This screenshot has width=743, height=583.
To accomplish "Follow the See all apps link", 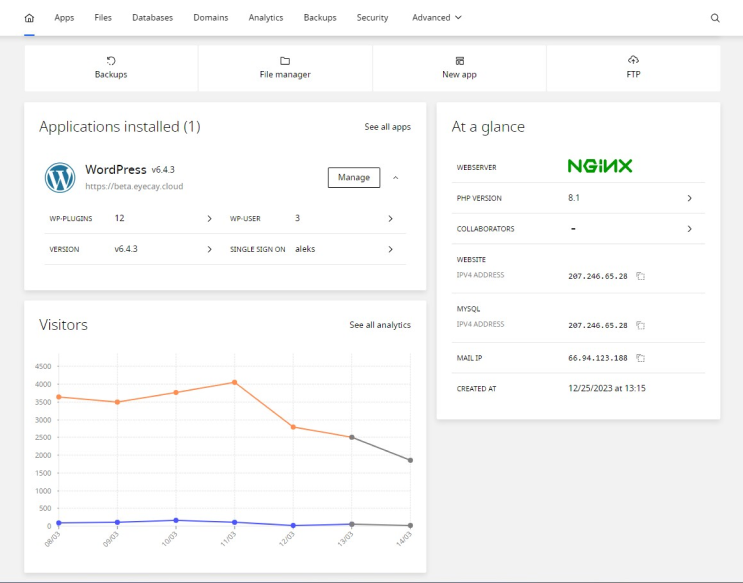I will (388, 127).
